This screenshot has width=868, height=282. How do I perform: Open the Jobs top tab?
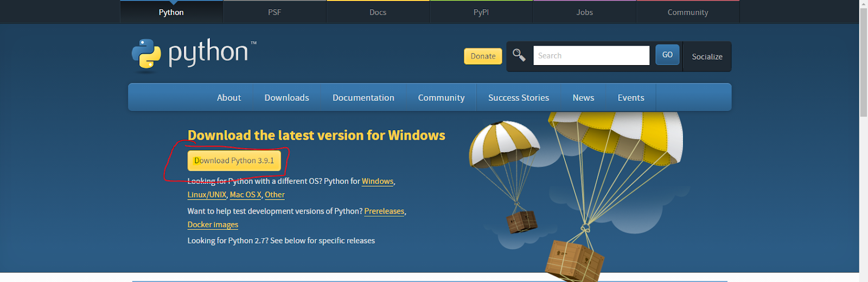coord(585,12)
